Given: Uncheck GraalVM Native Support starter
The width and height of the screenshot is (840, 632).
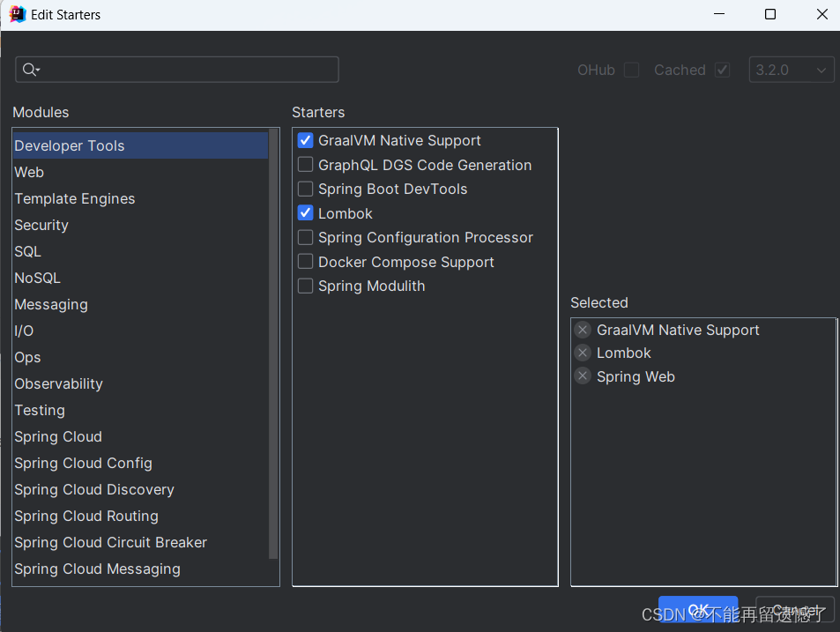Looking at the screenshot, I should (x=305, y=140).
